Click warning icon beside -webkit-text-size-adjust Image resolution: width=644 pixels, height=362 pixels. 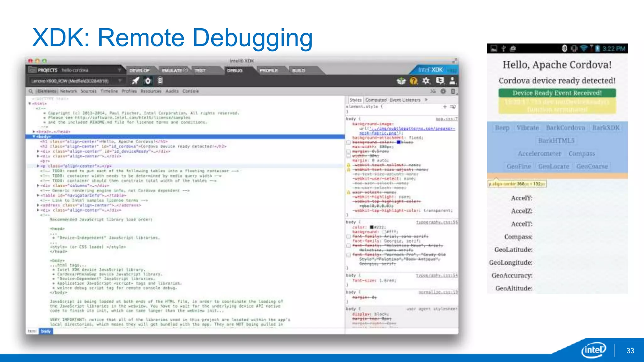[x=348, y=170]
